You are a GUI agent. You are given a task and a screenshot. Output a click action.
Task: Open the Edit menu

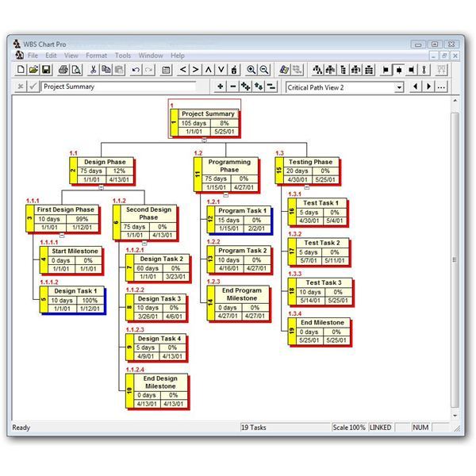point(51,56)
